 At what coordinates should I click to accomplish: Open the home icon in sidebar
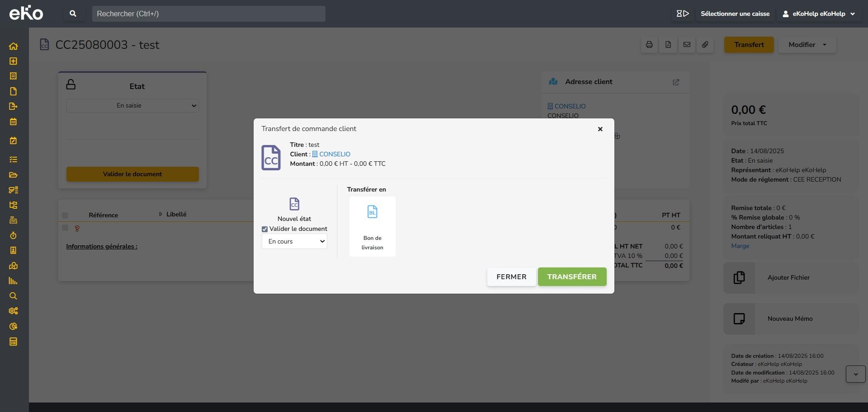13,46
